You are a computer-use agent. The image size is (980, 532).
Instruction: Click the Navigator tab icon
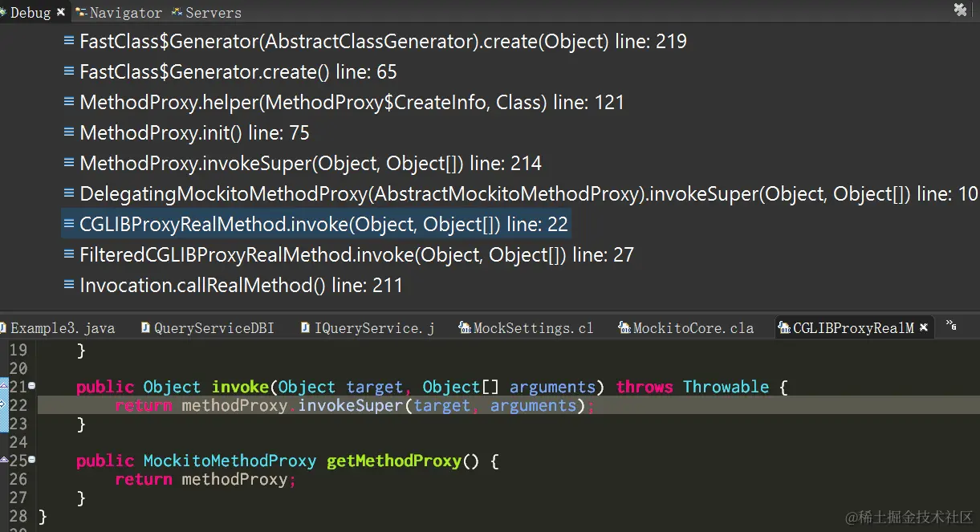81,12
